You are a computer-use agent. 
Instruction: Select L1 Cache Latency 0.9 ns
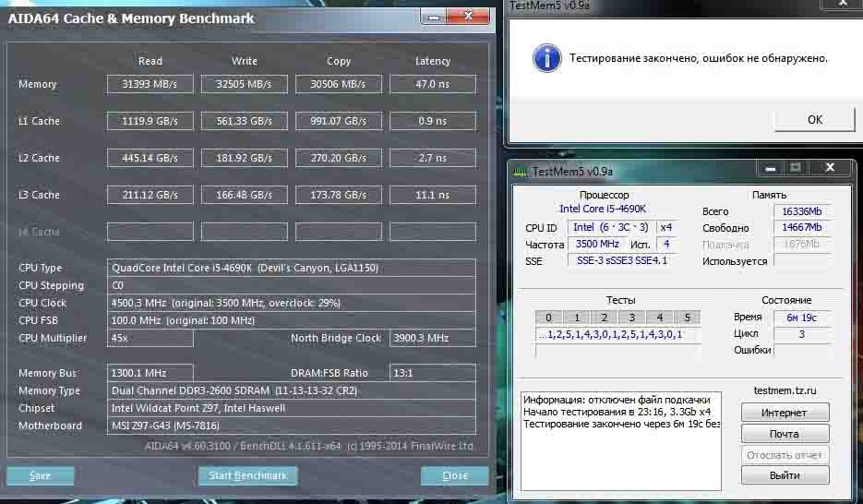[x=433, y=121]
